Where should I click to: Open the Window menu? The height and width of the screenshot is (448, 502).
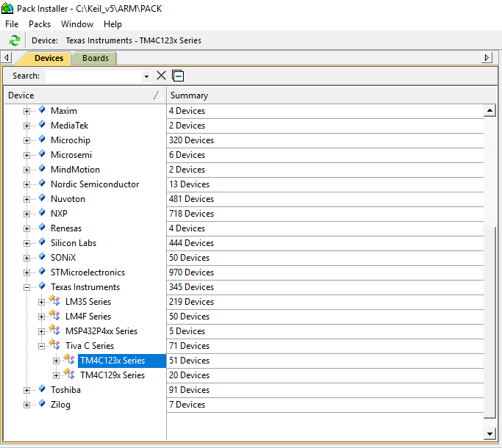(77, 24)
